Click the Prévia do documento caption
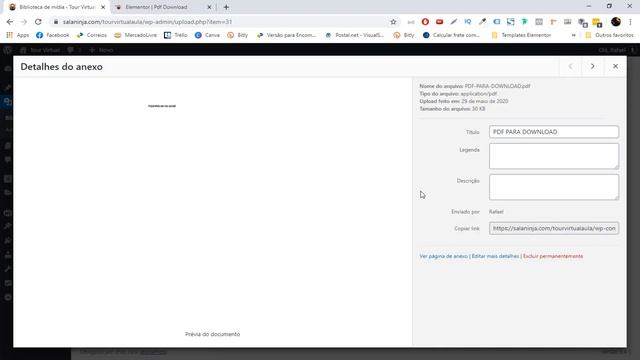The width and height of the screenshot is (640, 360). point(212,334)
